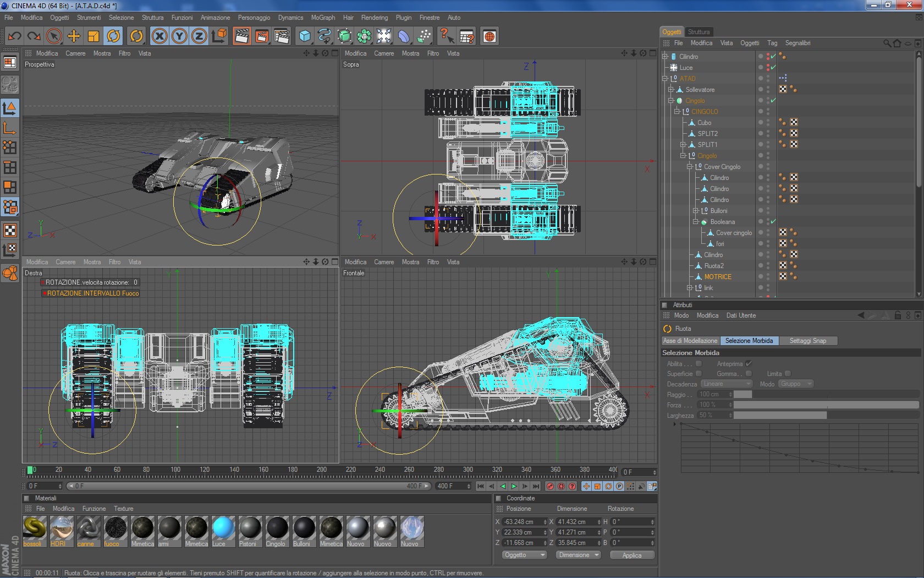This screenshot has height=578, width=924.
Task: Click the Applica button
Action: point(632,555)
